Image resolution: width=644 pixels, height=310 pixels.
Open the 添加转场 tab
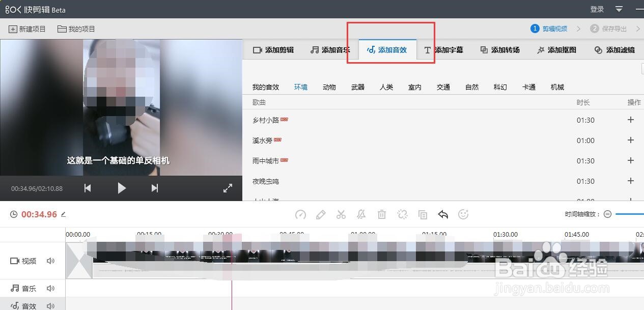click(x=500, y=50)
